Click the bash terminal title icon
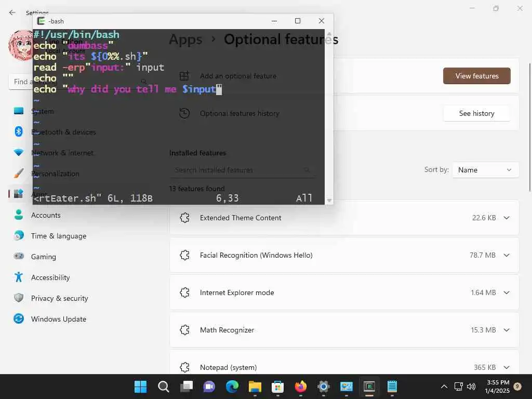 point(41,21)
